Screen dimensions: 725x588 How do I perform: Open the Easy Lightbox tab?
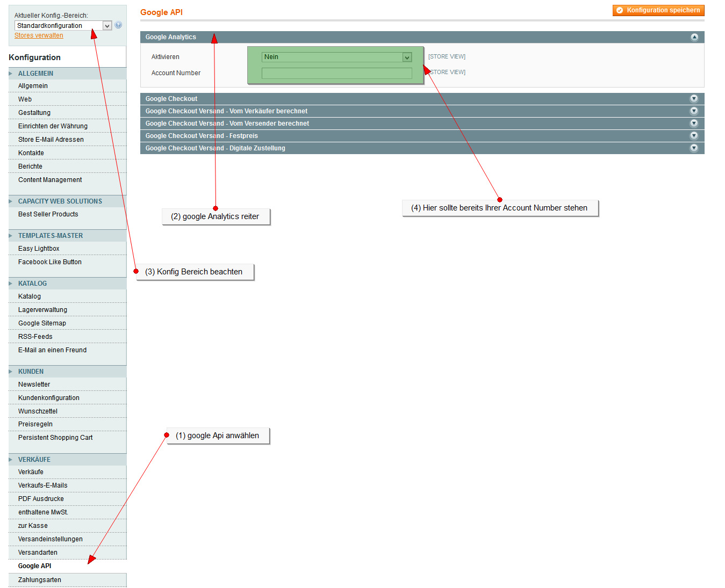click(67, 249)
